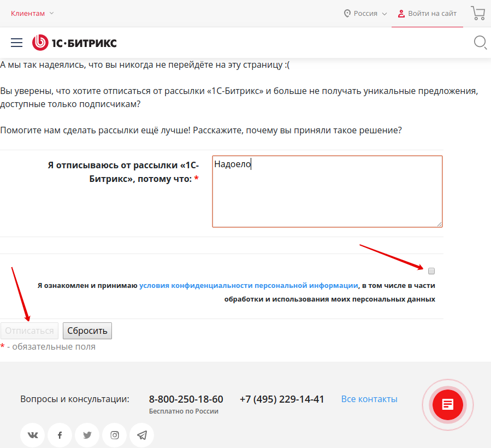Screen dimensions: 491x448
Task: Click the обязательные поля note
Action: 48,347
